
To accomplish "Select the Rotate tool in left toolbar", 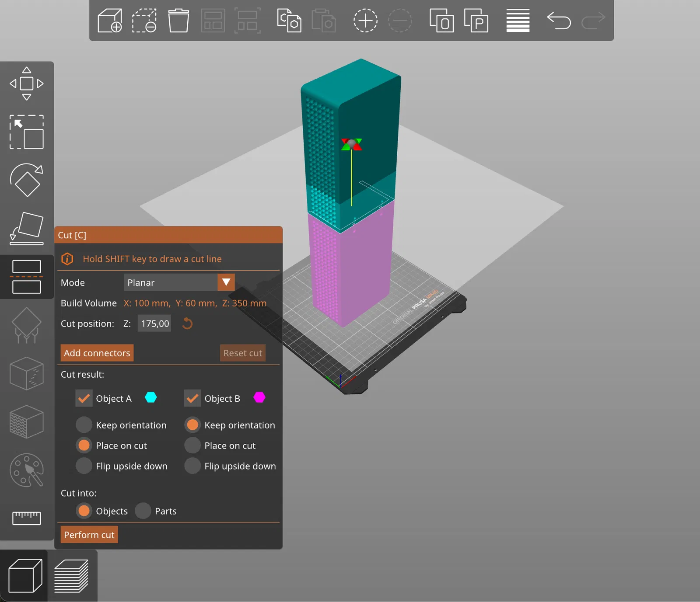I will (27, 180).
